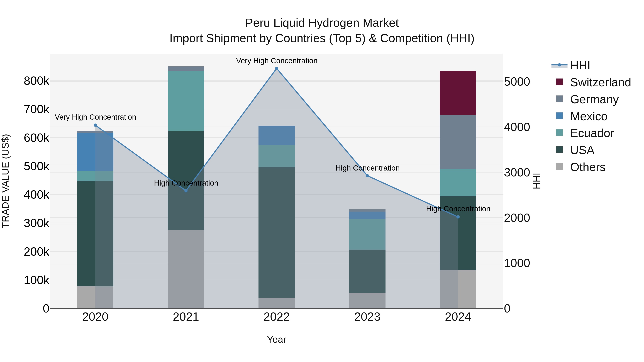644x362 pixels.
Task: Toggle the Mexico legend entry
Action: [x=582, y=116]
